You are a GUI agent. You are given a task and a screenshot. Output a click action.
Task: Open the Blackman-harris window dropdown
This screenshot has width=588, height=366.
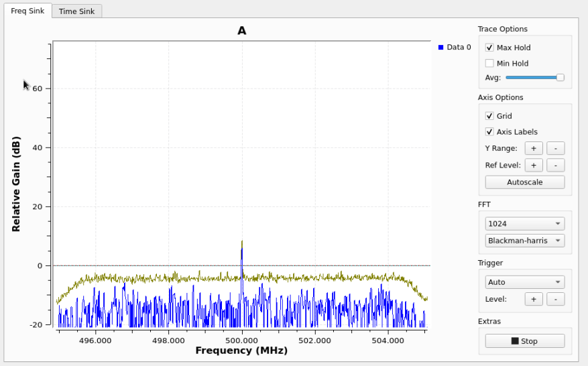pos(525,241)
